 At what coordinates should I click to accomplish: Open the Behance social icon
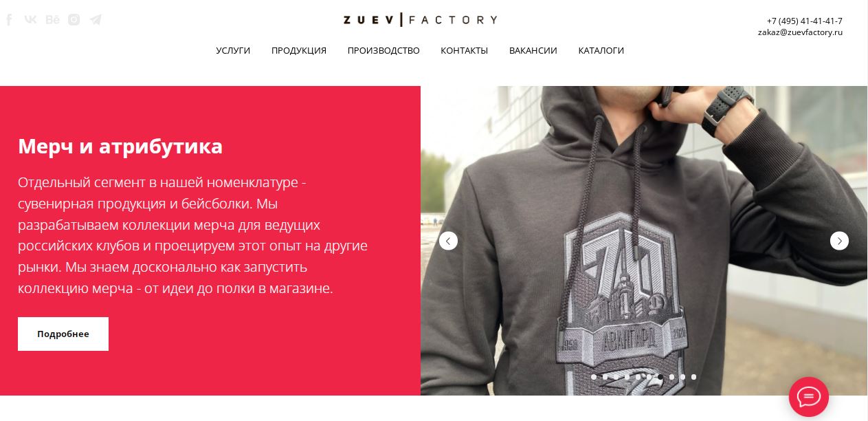tap(52, 19)
